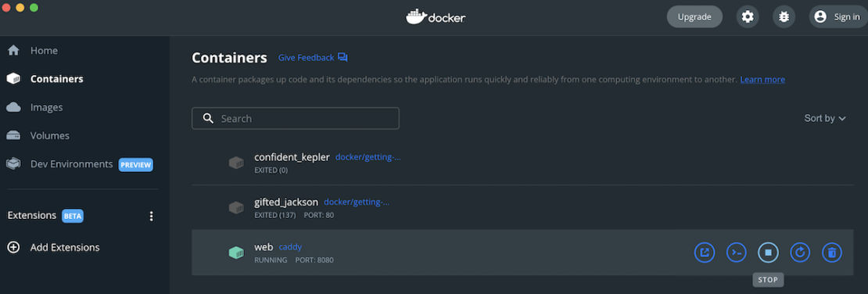Click the EXITED (0) status text
The height and width of the screenshot is (294, 868).
point(271,170)
